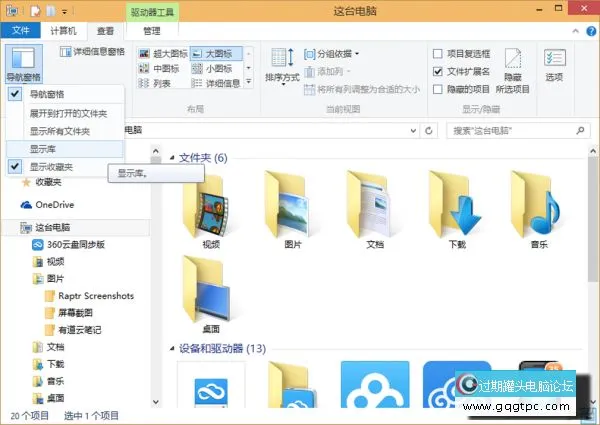The image size is (600, 425).
Task: Click the 详细信息窗格 details pane icon
Action: (x=65, y=52)
